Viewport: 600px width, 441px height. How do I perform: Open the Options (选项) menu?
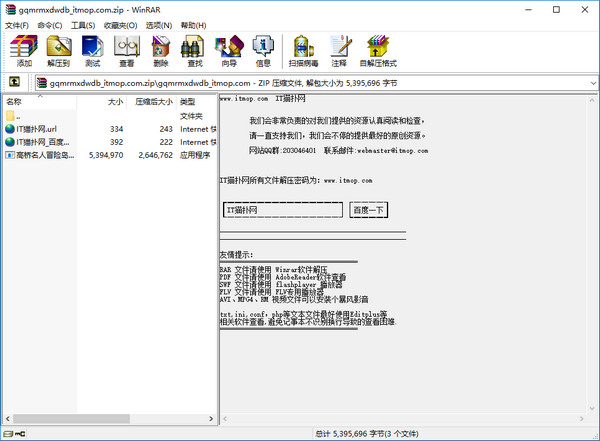(x=159, y=25)
